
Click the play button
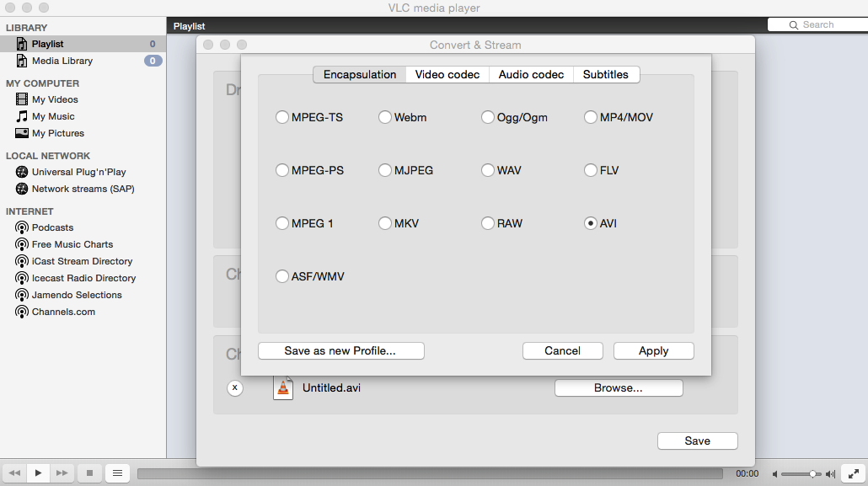click(38, 473)
